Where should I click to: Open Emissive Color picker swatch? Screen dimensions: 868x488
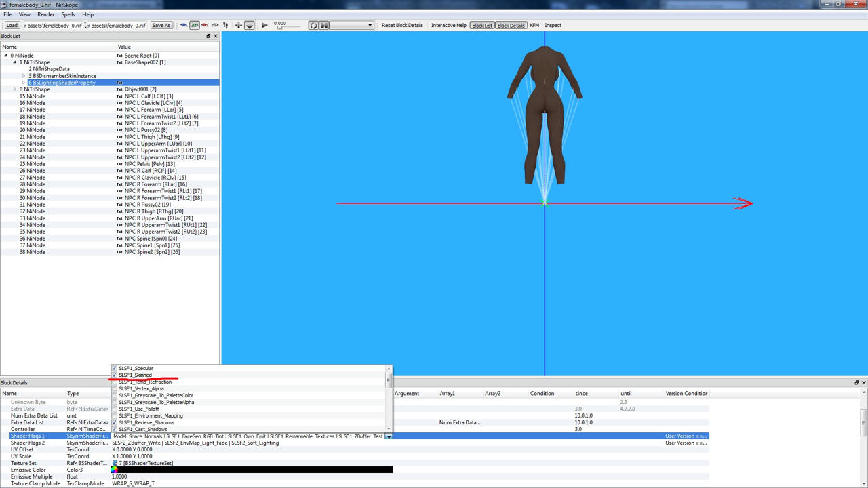tap(115, 470)
